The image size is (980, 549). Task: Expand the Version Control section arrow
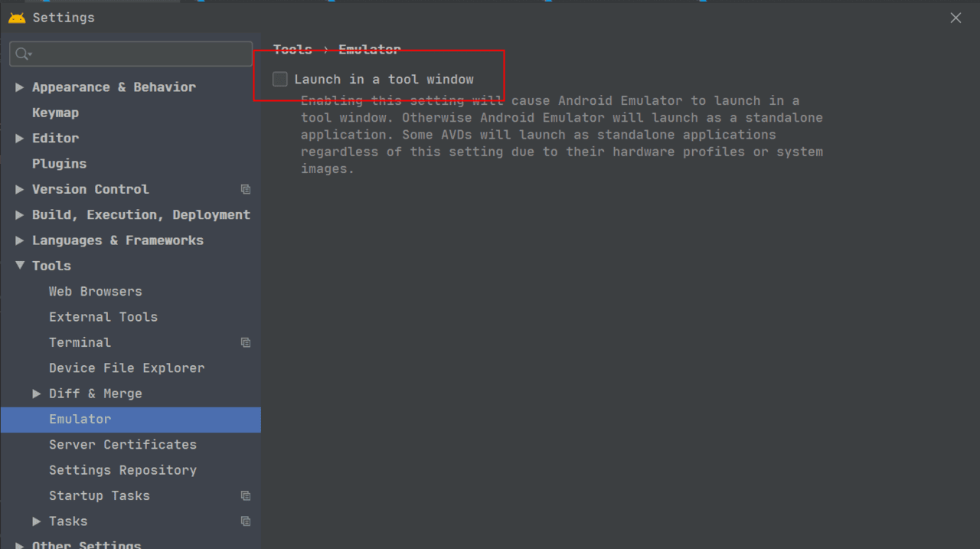click(x=19, y=189)
